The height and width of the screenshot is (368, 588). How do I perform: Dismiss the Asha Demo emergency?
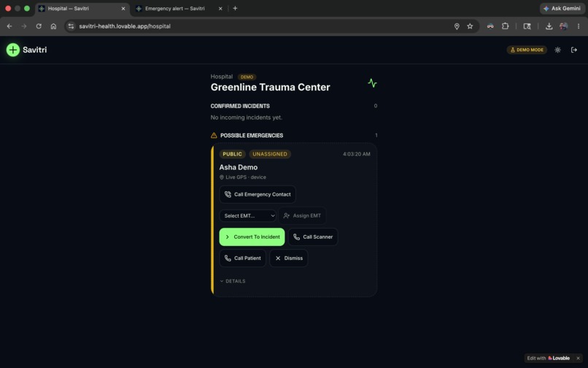(x=289, y=258)
